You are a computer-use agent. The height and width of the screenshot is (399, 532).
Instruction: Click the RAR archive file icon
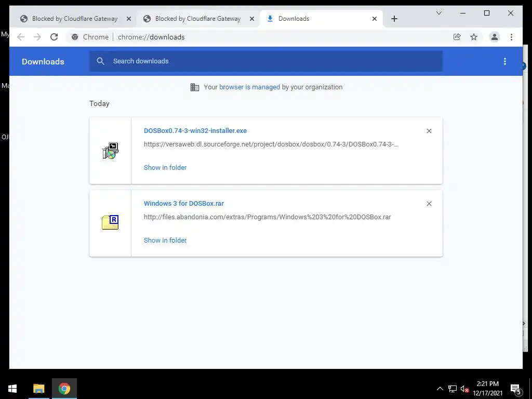[110, 222]
